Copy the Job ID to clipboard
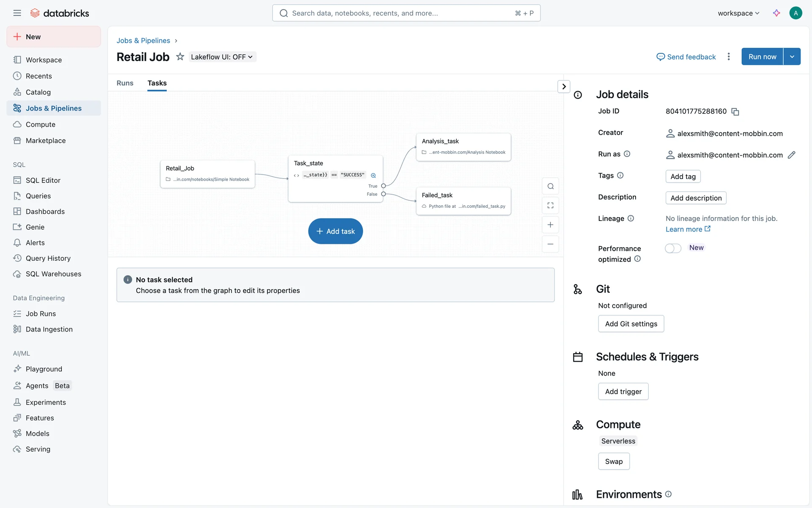This screenshot has height=508, width=812. pyautogui.click(x=735, y=112)
